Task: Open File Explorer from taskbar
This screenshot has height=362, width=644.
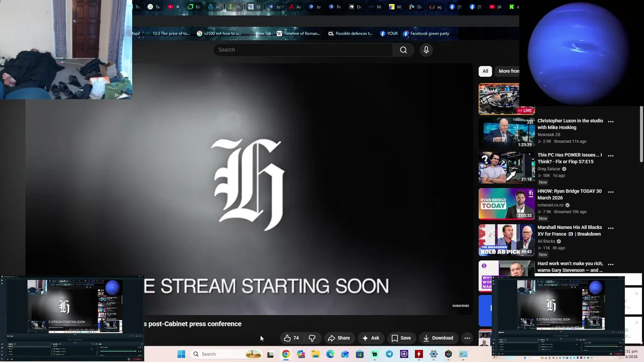Action: click(x=315, y=354)
